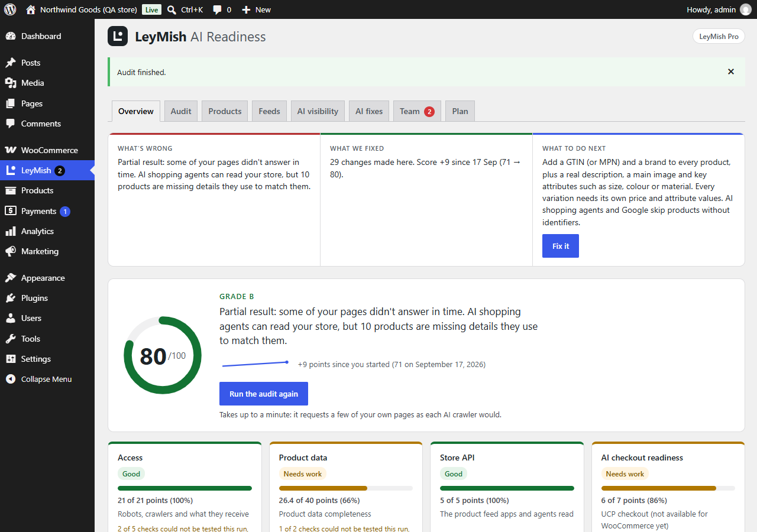Open Settings in the sidebar menu

(47, 359)
